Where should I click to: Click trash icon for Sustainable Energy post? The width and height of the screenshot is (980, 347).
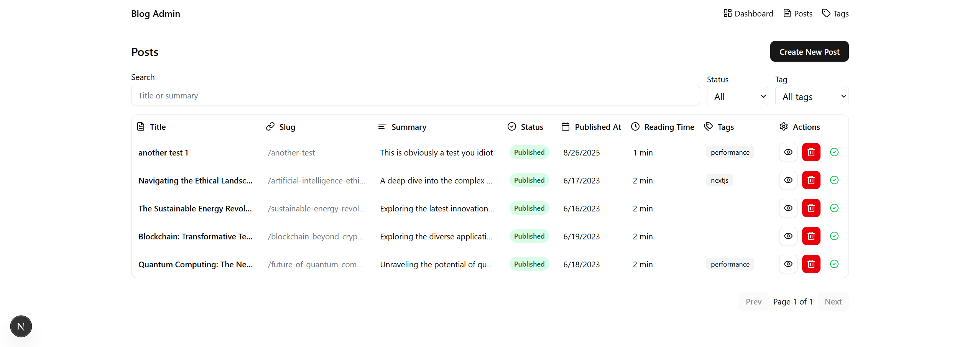click(811, 208)
